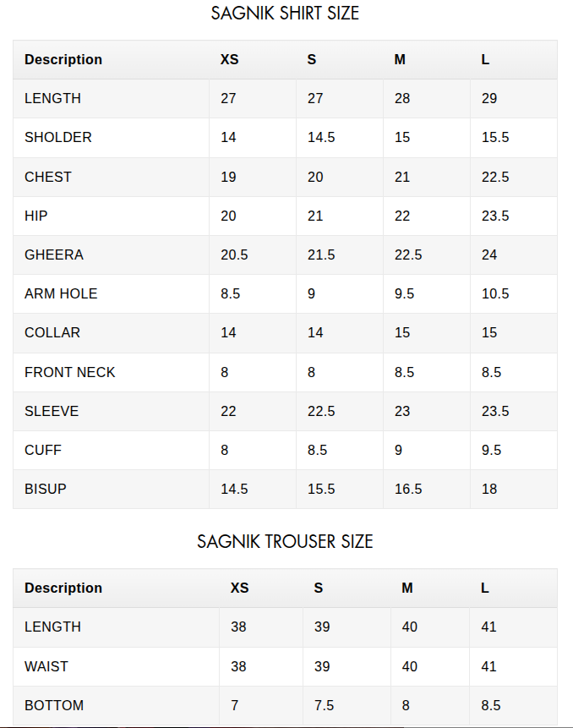Click the 16.5 value in BISUP row
The width and height of the screenshot is (573, 728).
tap(408, 489)
